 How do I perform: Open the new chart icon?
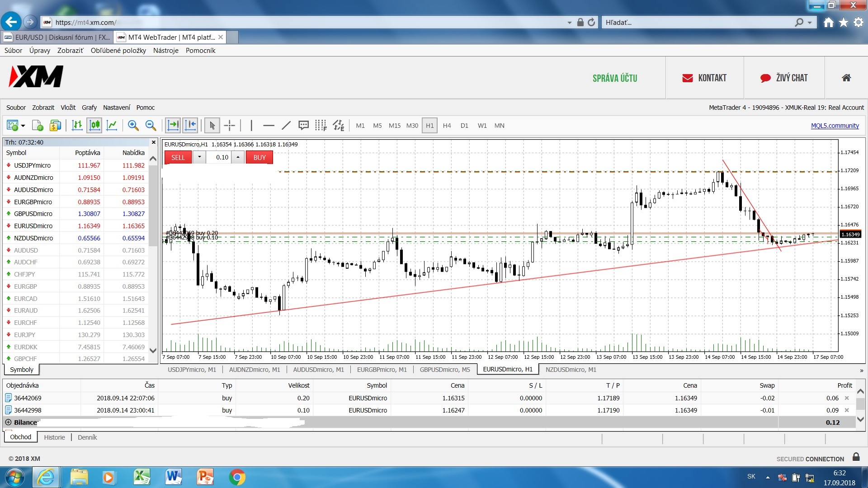12,126
